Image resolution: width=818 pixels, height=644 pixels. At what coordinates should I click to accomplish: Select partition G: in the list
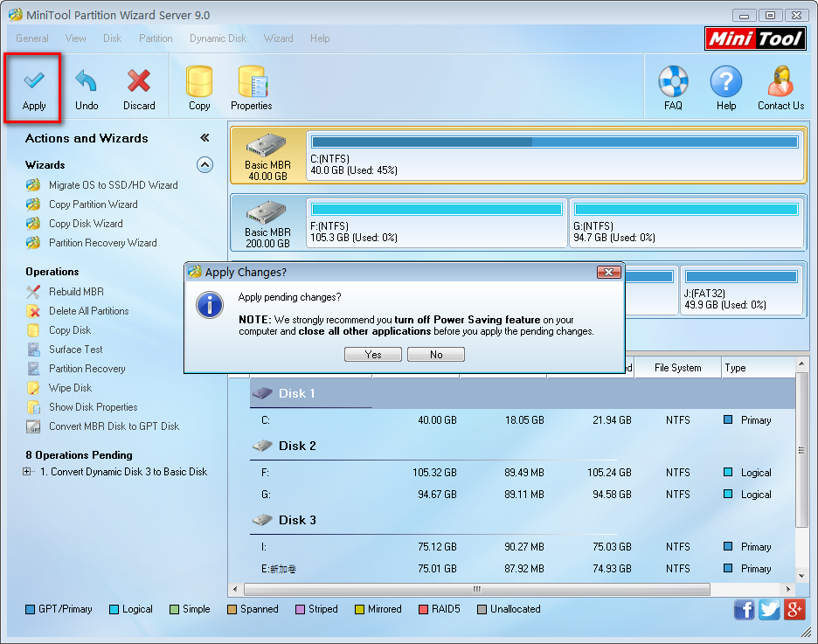pos(523,495)
